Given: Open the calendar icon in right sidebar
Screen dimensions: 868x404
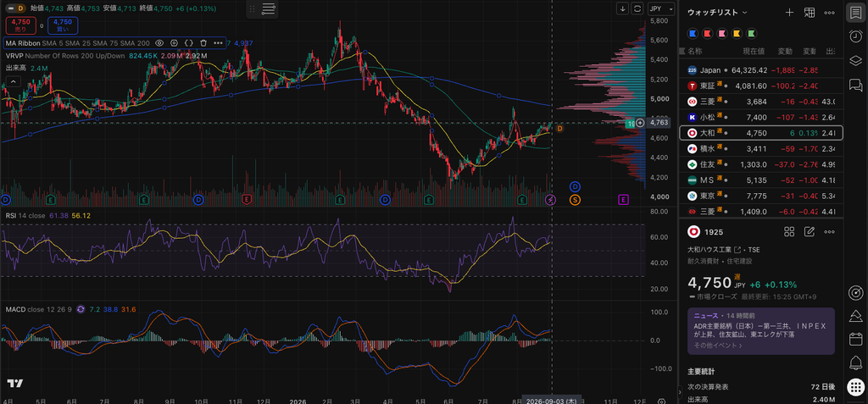Looking at the screenshot, I should [855, 339].
